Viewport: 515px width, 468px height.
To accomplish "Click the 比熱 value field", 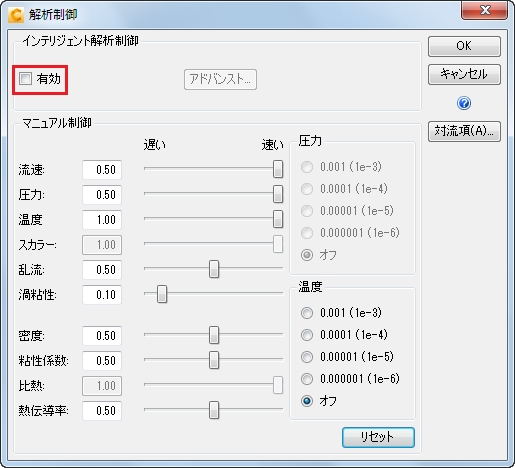I will pyautogui.click(x=102, y=386).
